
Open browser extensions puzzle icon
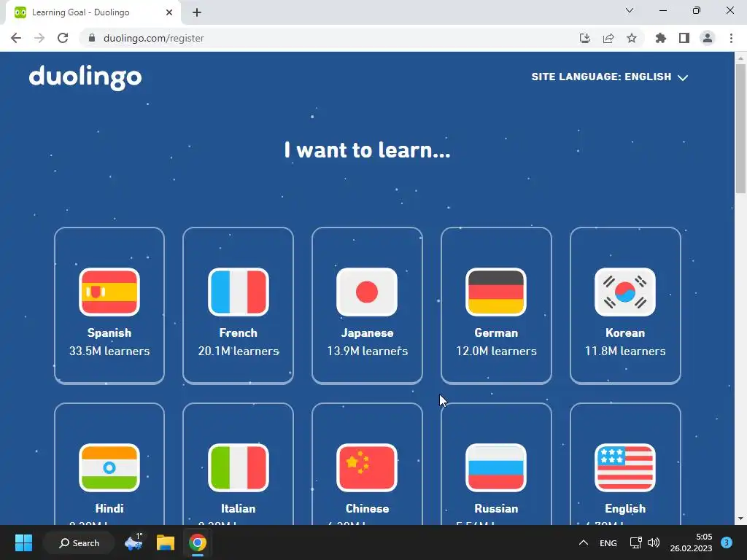tap(661, 38)
